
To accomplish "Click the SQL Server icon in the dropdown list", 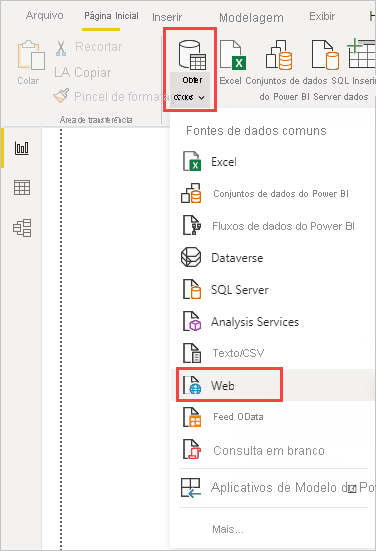I will (192, 289).
